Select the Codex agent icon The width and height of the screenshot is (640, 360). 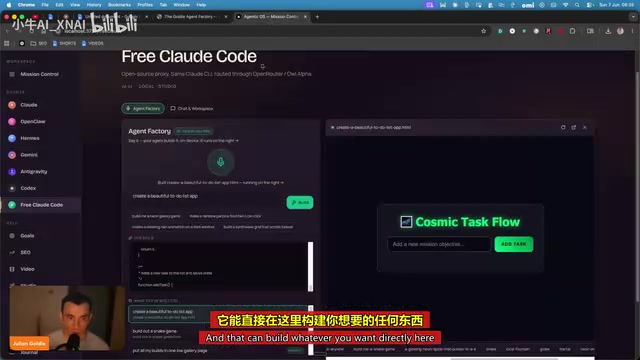click(x=12, y=188)
